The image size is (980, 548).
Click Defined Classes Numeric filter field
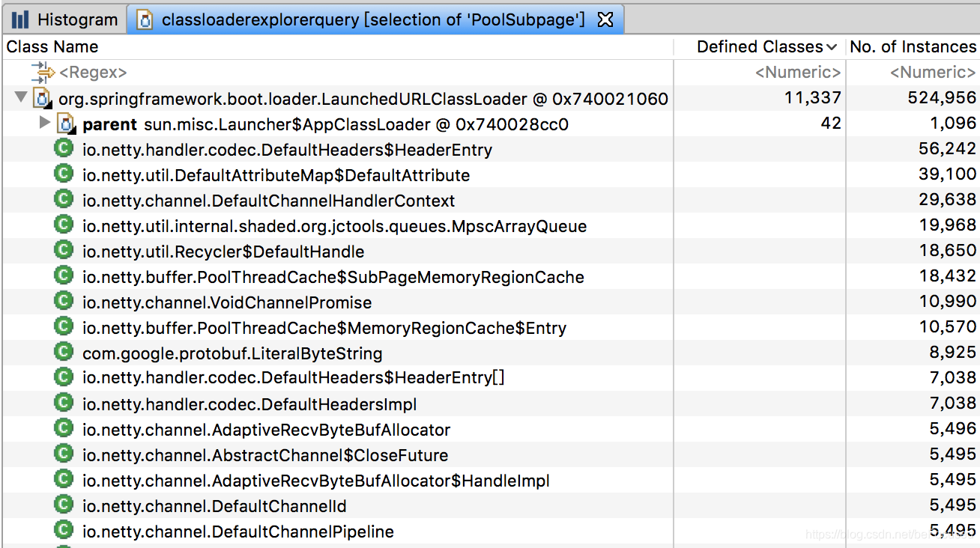point(798,73)
